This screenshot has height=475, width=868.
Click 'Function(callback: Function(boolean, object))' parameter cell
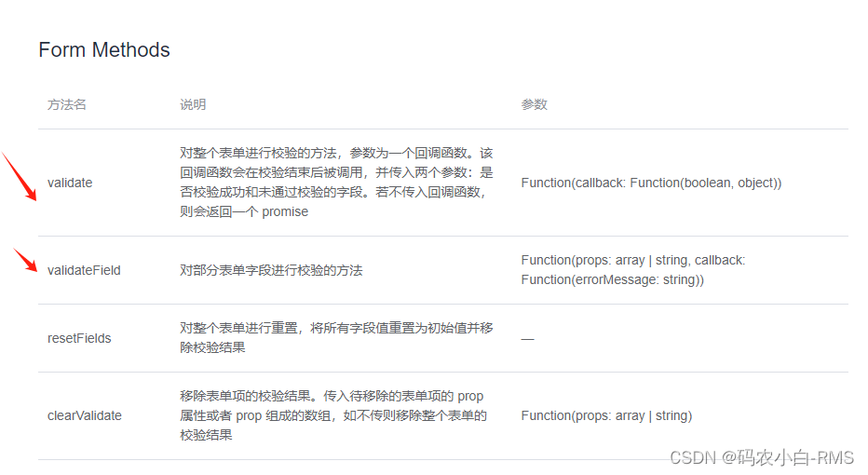(x=651, y=183)
